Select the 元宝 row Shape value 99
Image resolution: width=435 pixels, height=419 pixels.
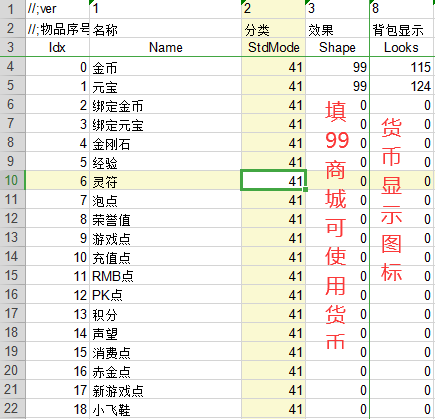coord(337,87)
